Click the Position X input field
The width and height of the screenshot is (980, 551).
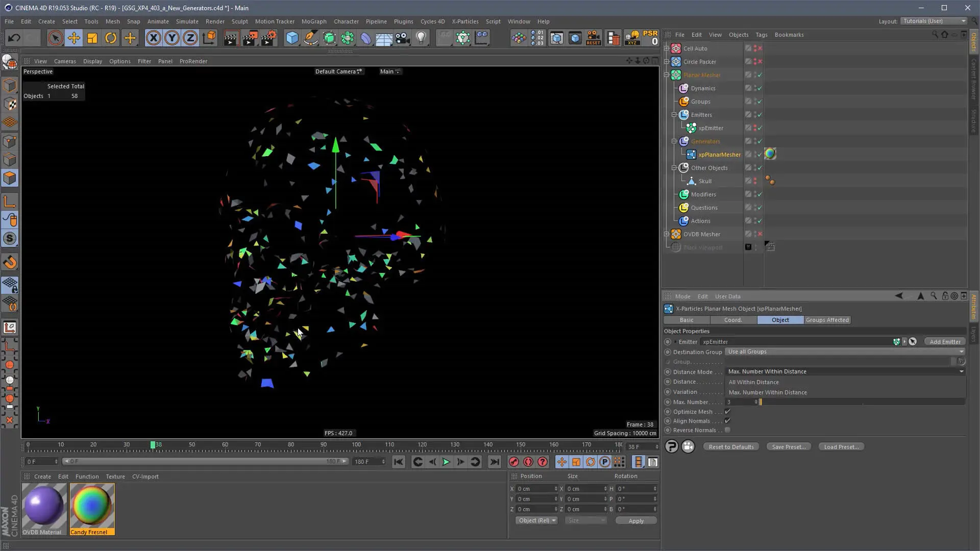(x=537, y=489)
